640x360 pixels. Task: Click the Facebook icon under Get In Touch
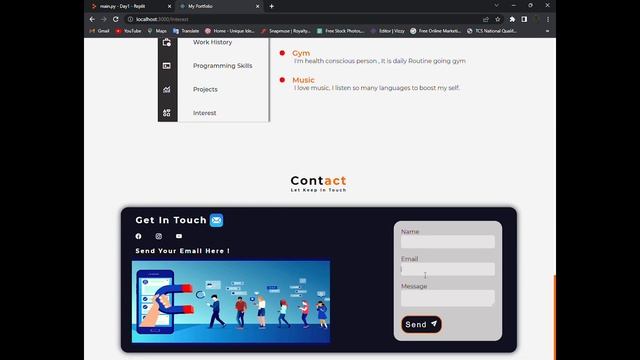pos(138,236)
